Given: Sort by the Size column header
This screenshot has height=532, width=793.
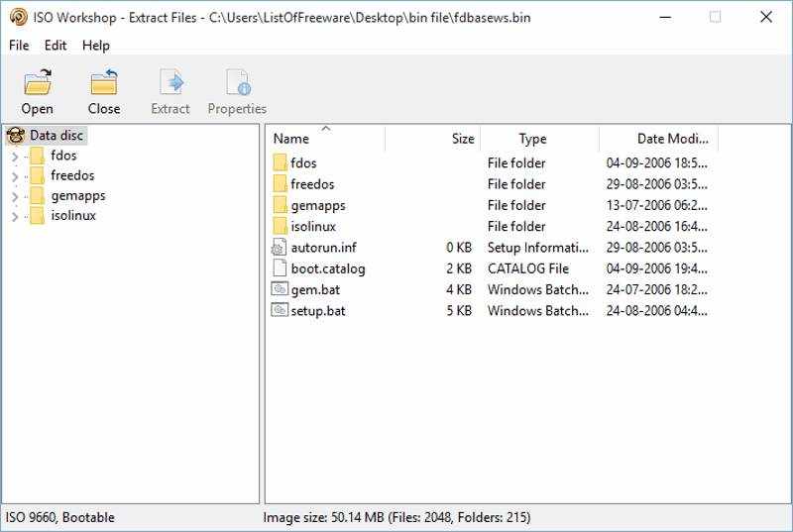Looking at the screenshot, I should [x=432, y=139].
